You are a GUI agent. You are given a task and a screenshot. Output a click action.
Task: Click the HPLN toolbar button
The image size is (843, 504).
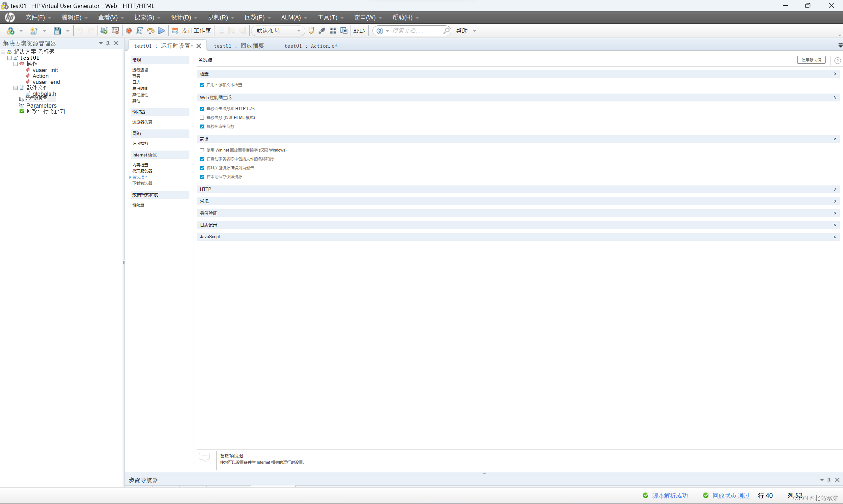[x=359, y=31]
